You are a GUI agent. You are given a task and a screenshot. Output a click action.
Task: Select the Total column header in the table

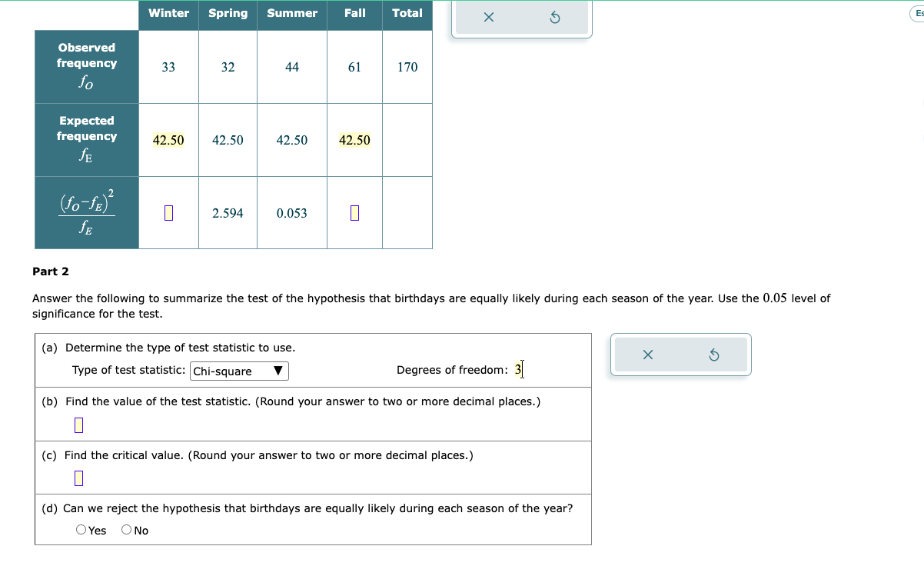click(407, 13)
